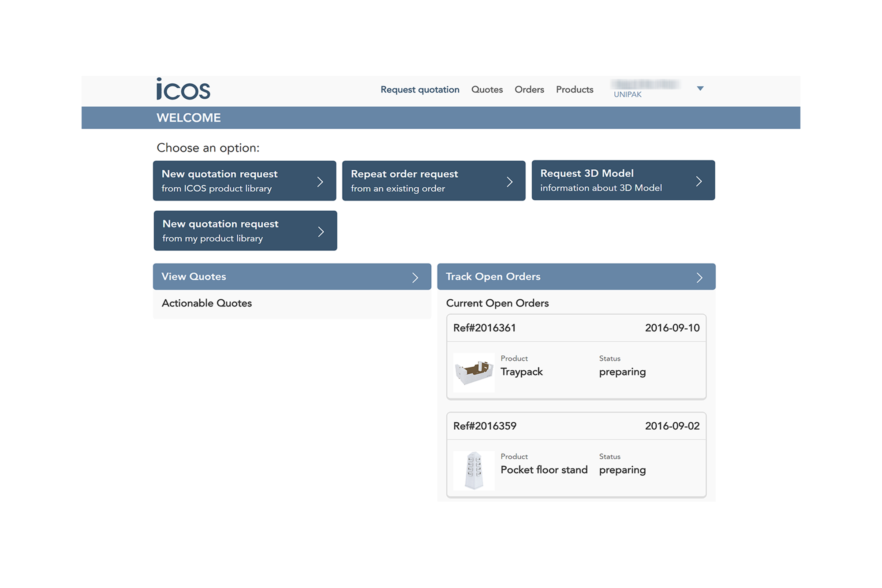Open the View Quotes panel header
The image size is (882, 588).
(292, 276)
